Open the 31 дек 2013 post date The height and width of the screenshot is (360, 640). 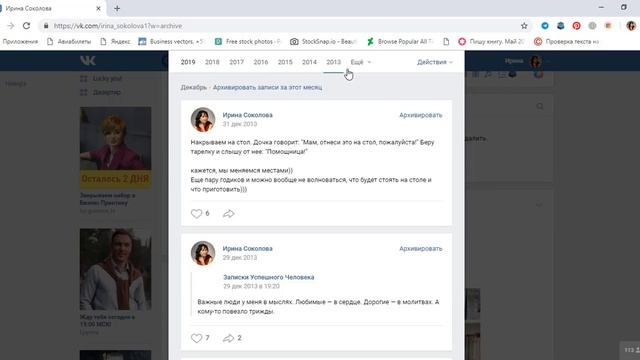[x=240, y=124]
